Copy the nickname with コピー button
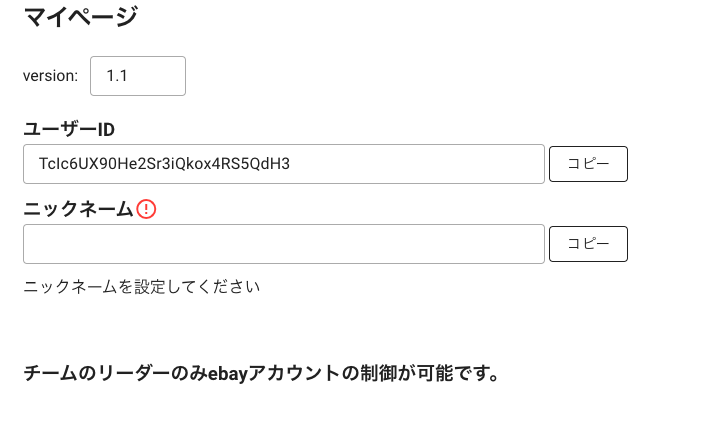713x428 pixels. point(588,244)
